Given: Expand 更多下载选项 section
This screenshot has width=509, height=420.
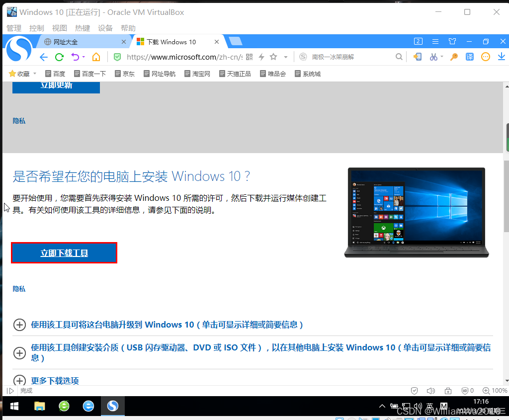Looking at the screenshot, I should [x=19, y=380].
